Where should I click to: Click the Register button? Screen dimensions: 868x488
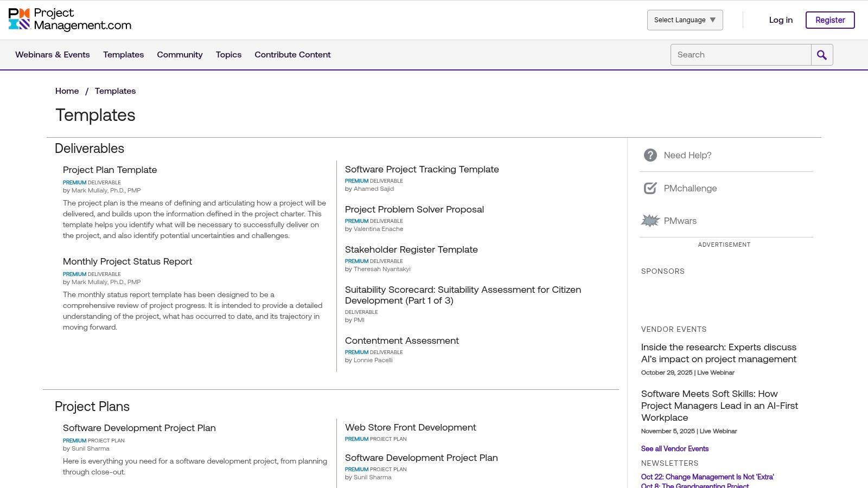coord(830,20)
